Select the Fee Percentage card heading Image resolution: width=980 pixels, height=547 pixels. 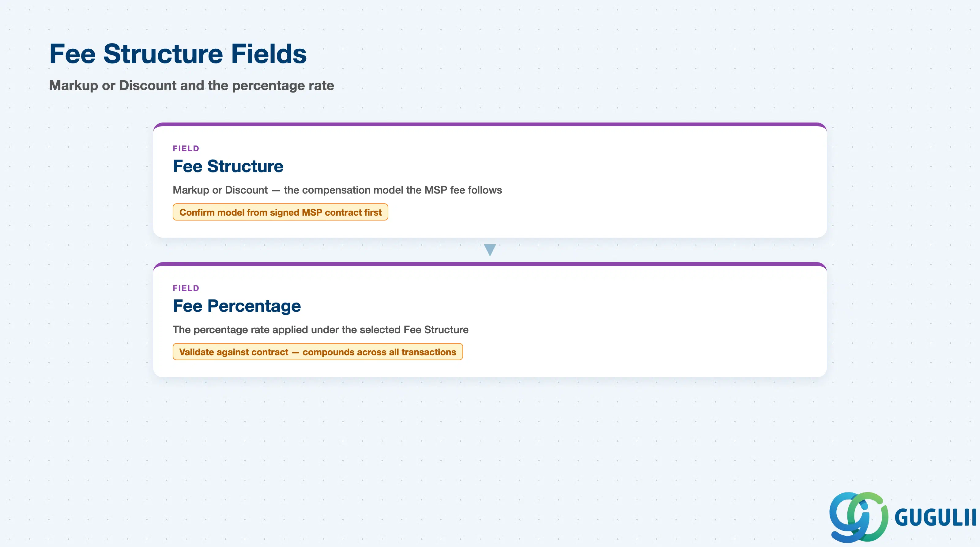pos(237,306)
